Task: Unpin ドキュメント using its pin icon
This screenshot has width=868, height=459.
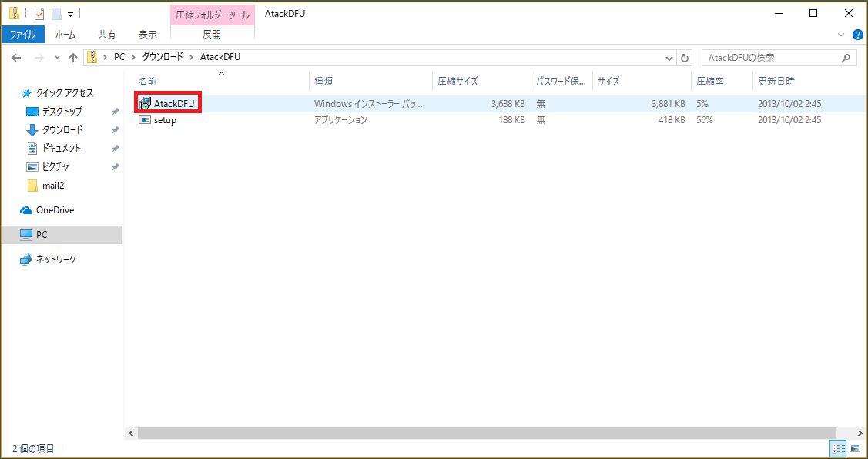Action: pyautogui.click(x=116, y=149)
